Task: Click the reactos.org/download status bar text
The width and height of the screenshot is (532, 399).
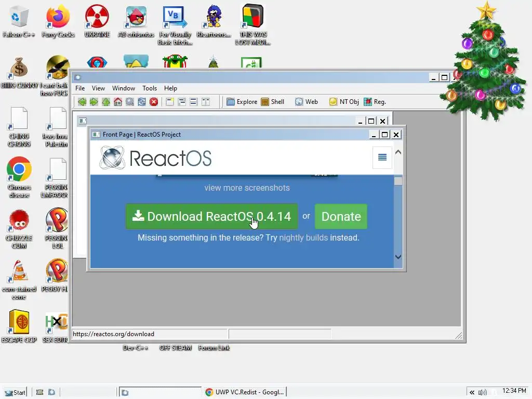Action: [114, 334]
